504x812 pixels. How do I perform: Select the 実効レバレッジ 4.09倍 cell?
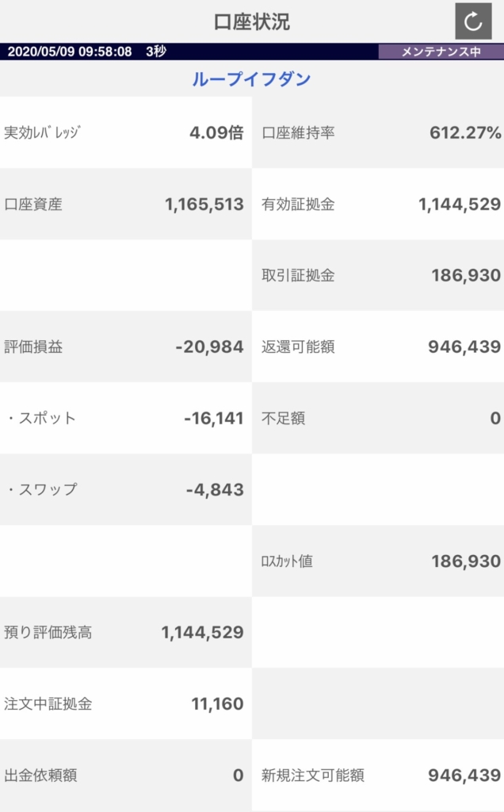(x=126, y=132)
